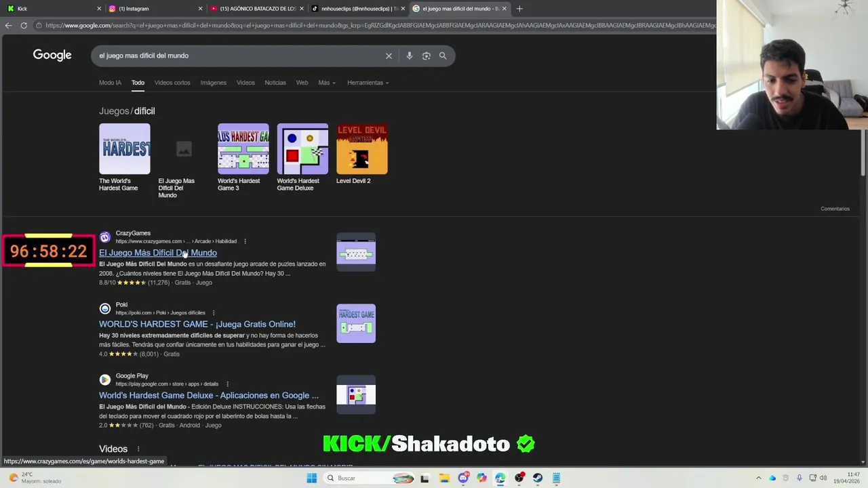
Task: Select the Videos cortos filter
Action: pos(172,83)
